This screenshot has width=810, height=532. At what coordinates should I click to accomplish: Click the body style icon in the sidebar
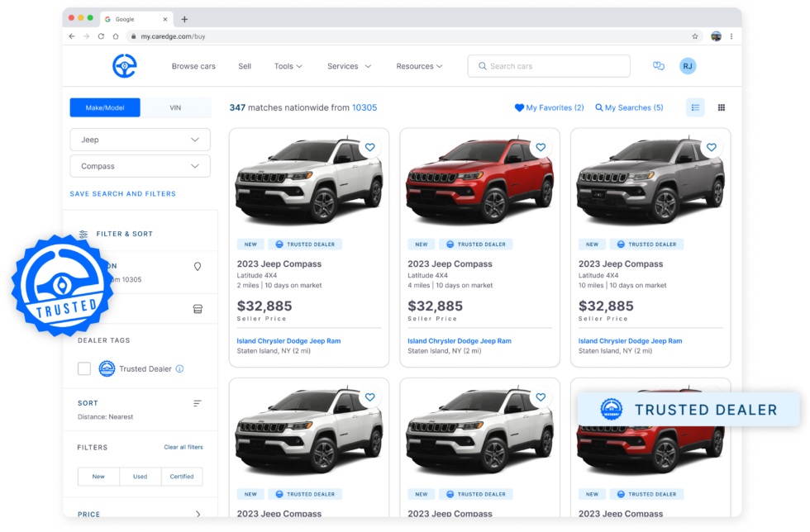click(x=198, y=308)
